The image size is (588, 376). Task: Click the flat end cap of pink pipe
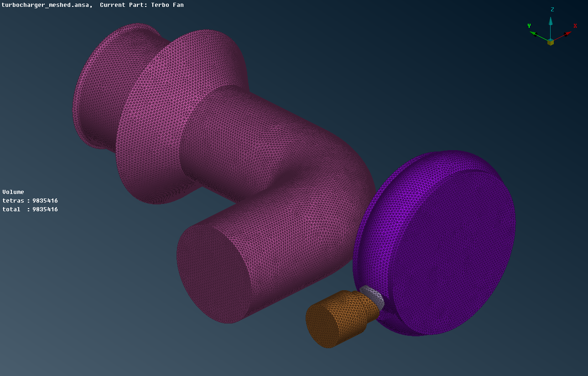pos(213,275)
